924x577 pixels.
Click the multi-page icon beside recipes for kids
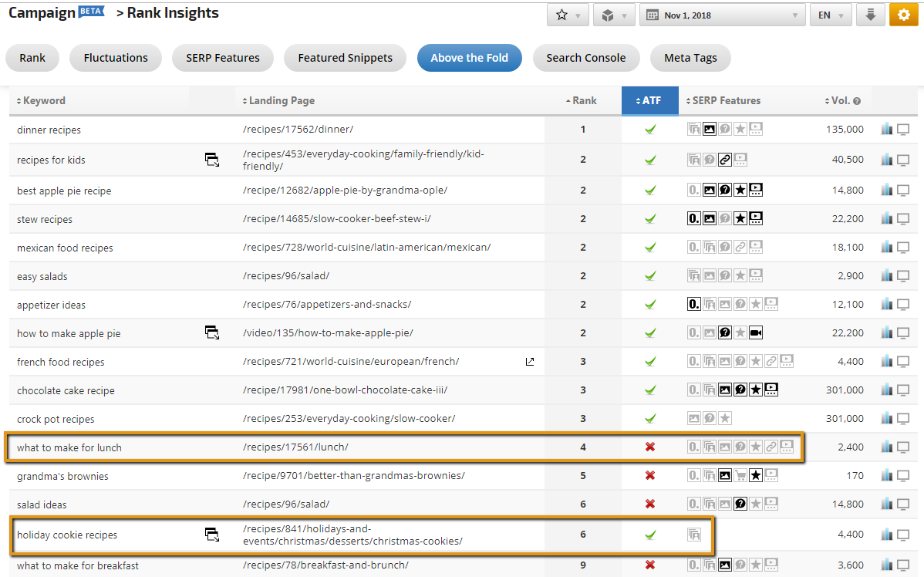pos(211,160)
